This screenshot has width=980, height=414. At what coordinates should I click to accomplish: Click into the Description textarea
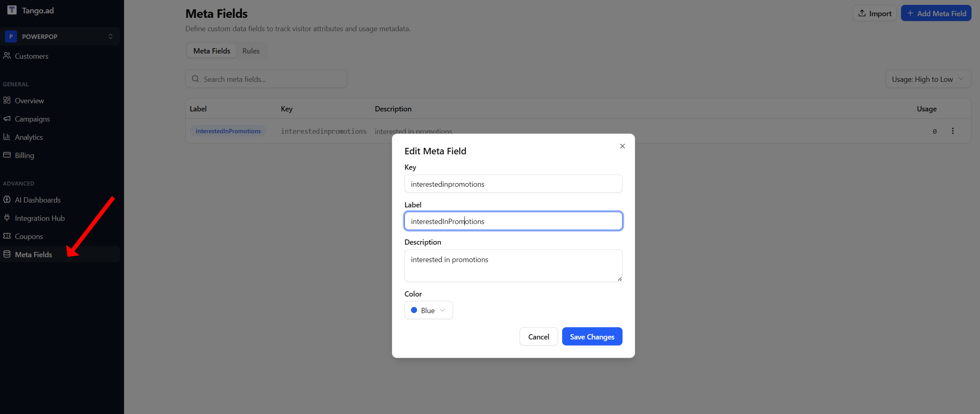pyautogui.click(x=513, y=266)
